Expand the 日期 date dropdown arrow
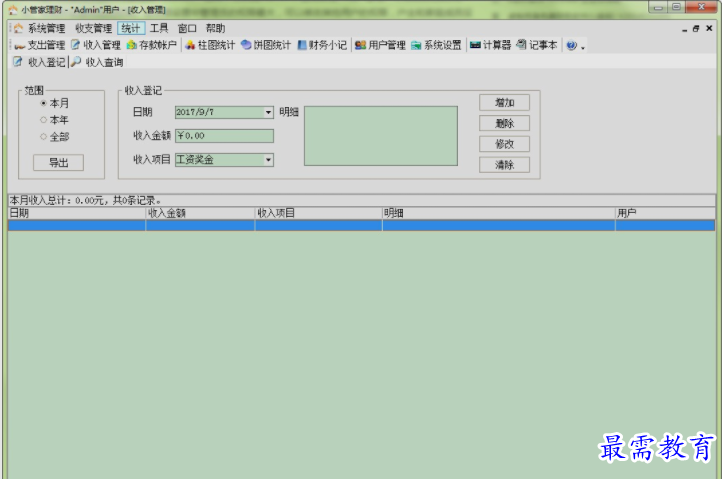 click(268, 112)
